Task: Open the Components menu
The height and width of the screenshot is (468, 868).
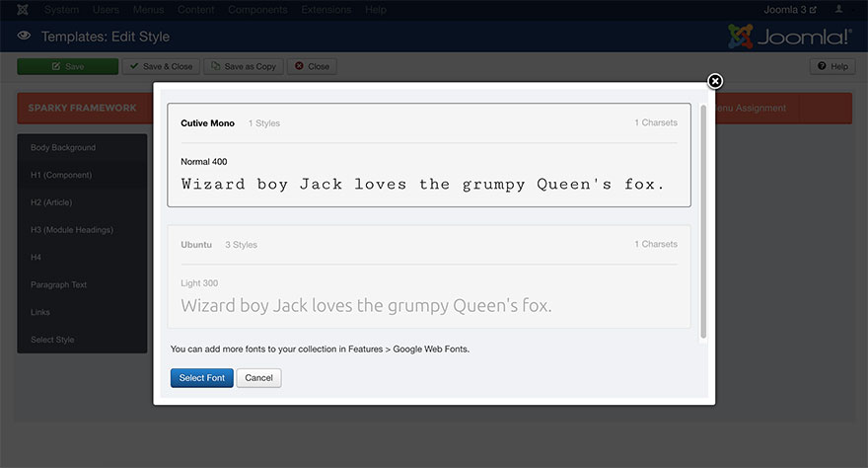Action: pyautogui.click(x=257, y=10)
